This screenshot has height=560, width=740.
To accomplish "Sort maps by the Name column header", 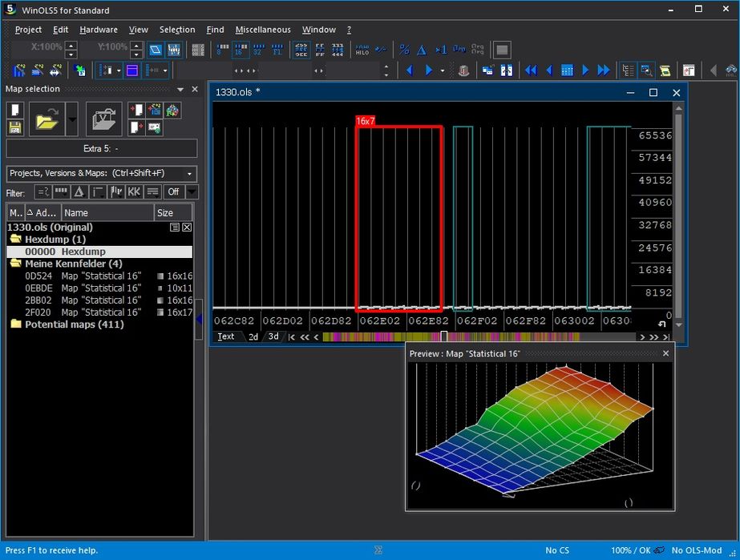I will point(107,213).
